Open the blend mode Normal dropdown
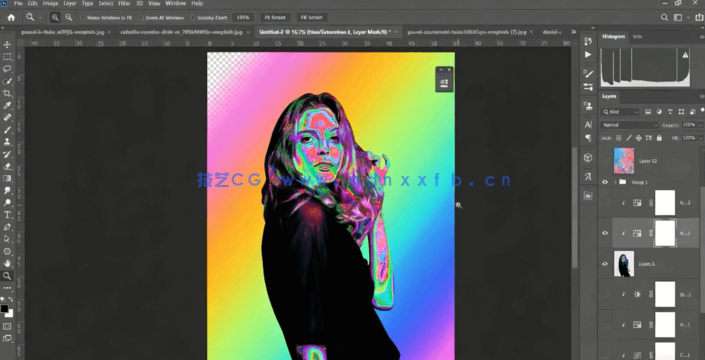The image size is (705, 360). click(x=629, y=124)
